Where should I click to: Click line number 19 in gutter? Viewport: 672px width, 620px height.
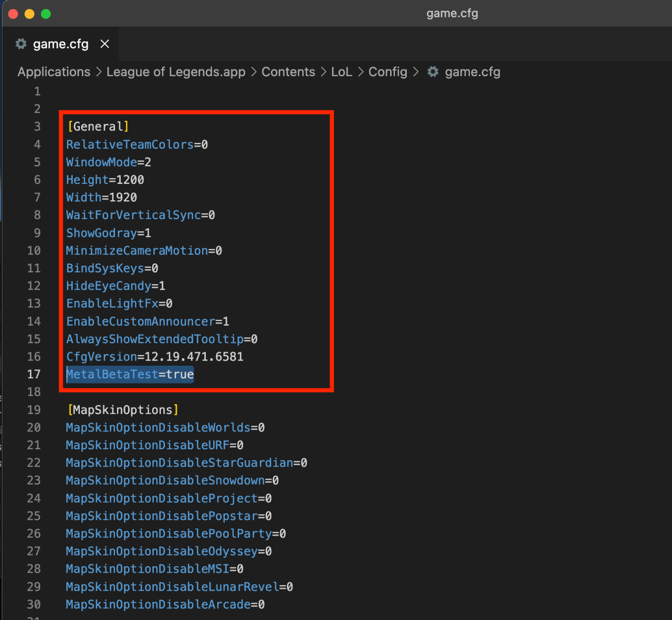pyautogui.click(x=34, y=410)
